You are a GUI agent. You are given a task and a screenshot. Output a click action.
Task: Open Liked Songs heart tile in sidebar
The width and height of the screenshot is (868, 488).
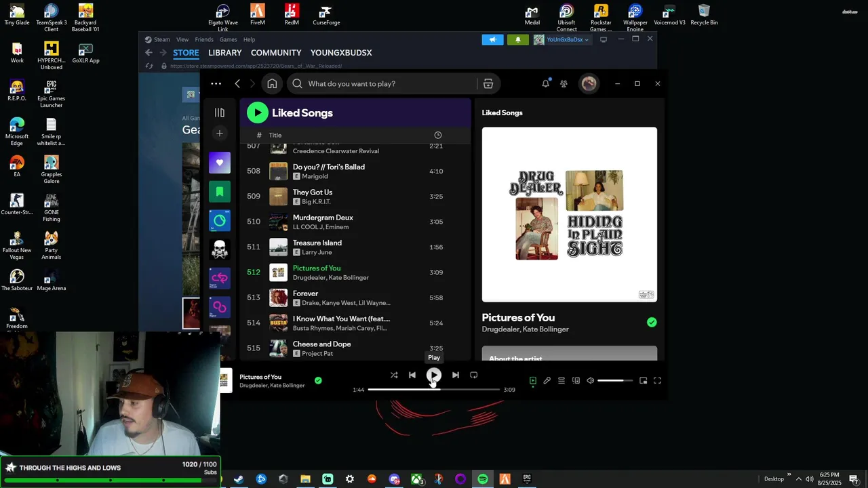pyautogui.click(x=220, y=163)
